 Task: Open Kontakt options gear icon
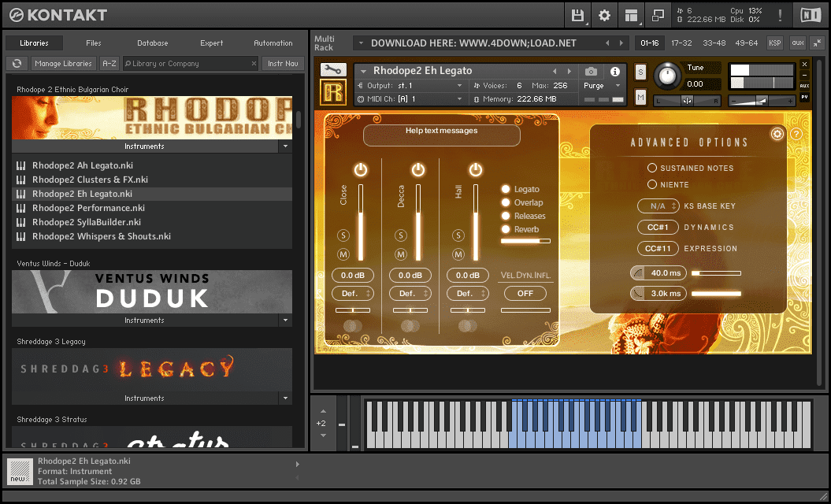point(604,16)
